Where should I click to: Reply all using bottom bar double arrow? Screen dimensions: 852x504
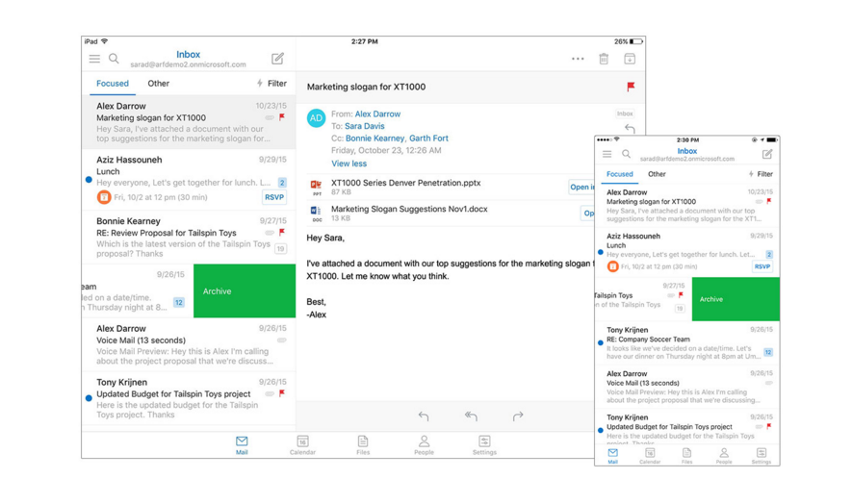(x=471, y=416)
